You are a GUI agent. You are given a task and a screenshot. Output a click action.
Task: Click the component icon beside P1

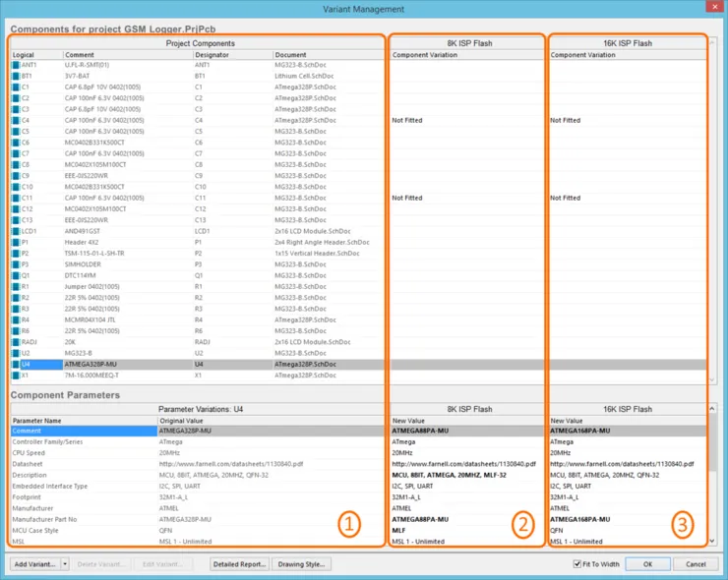click(x=16, y=242)
